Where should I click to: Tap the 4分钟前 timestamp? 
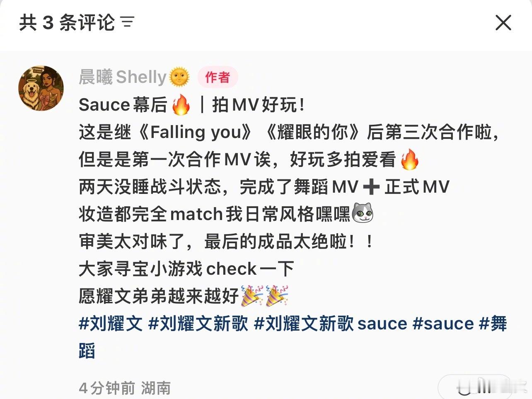click(x=107, y=388)
